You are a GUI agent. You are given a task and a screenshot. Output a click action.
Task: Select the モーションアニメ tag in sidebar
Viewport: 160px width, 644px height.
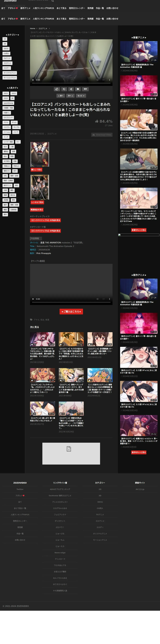[x=10, y=78]
